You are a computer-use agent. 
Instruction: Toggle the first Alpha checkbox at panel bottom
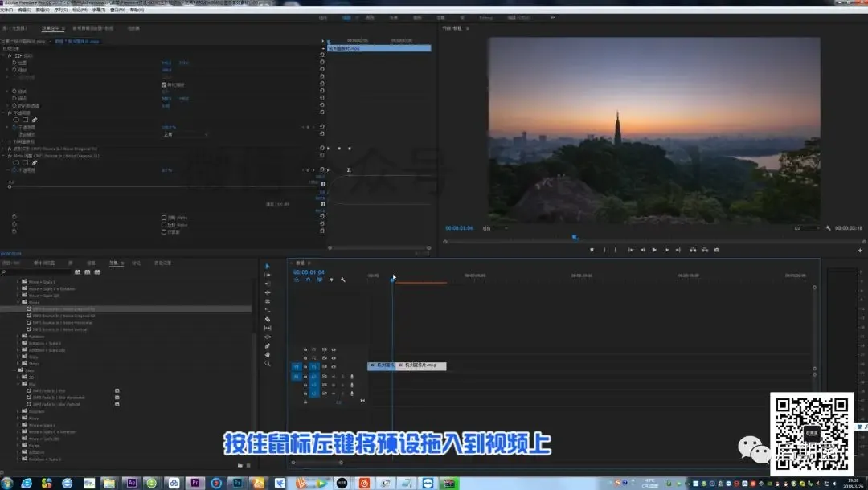(x=164, y=218)
